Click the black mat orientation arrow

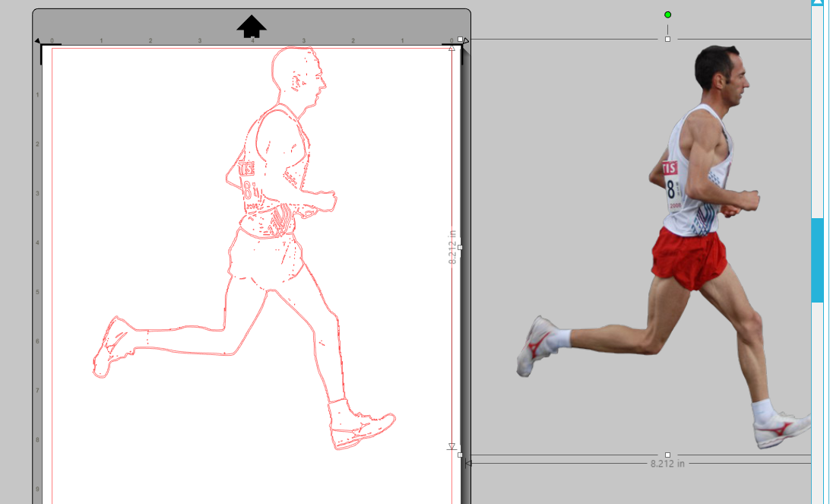point(251,27)
